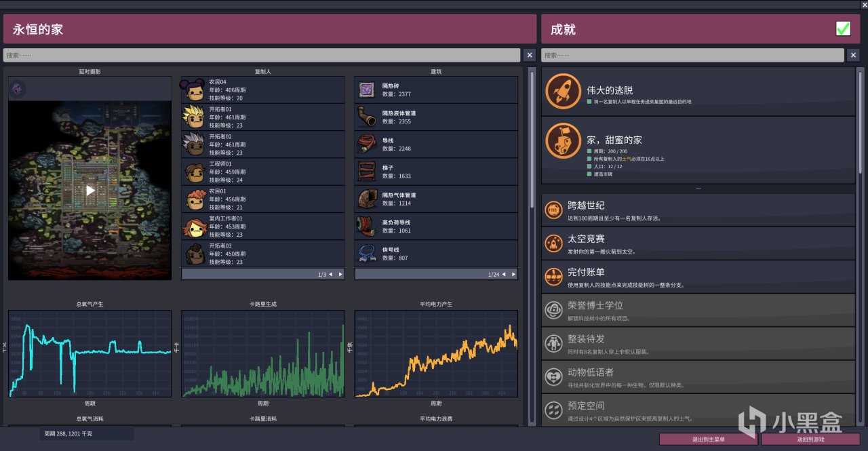Viewport: 868px width, 451px height.
Task: Click the 总氧气产生 graph
Action: click(x=90, y=354)
